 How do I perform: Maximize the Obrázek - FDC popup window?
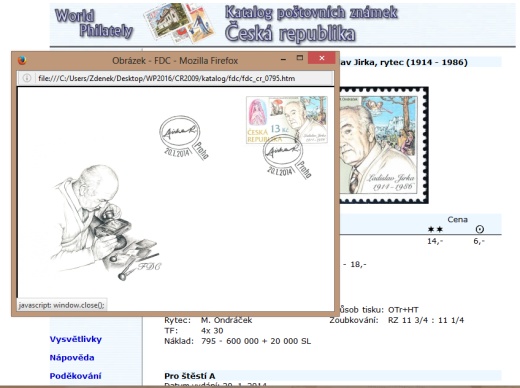(x=300, y=58)
